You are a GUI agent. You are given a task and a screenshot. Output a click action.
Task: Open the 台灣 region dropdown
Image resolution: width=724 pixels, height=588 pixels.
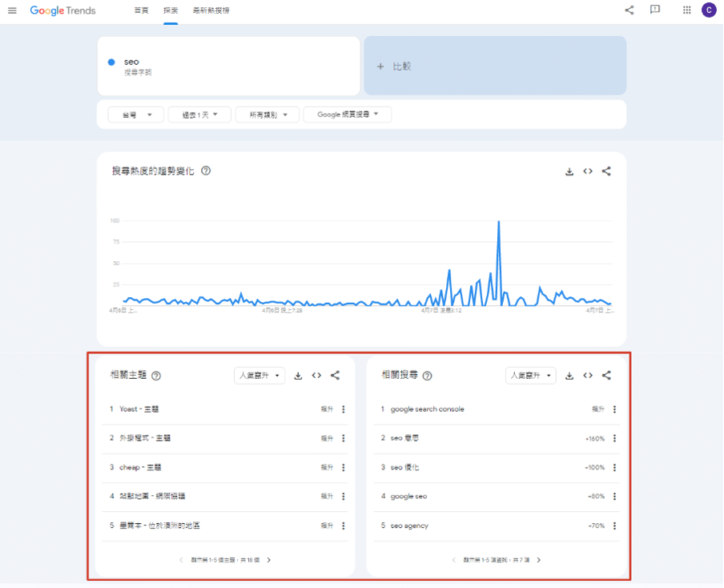pos(136,115)
